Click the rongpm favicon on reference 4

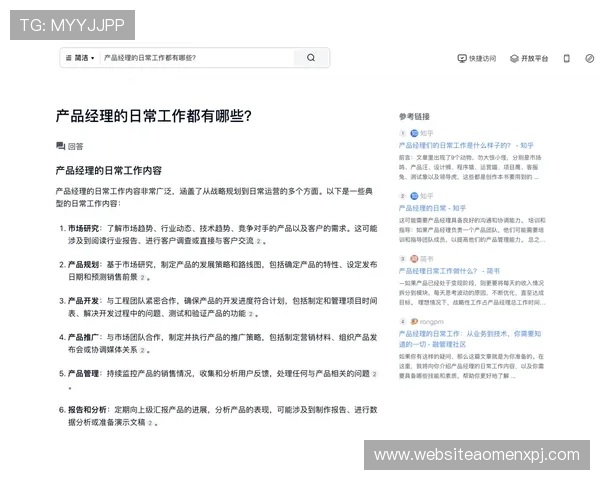point(414,322)
